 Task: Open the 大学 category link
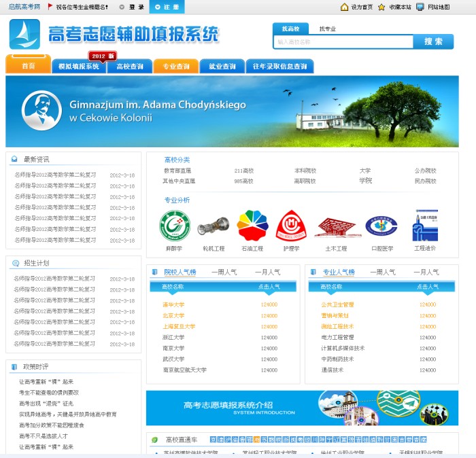(x=365, y=171)
